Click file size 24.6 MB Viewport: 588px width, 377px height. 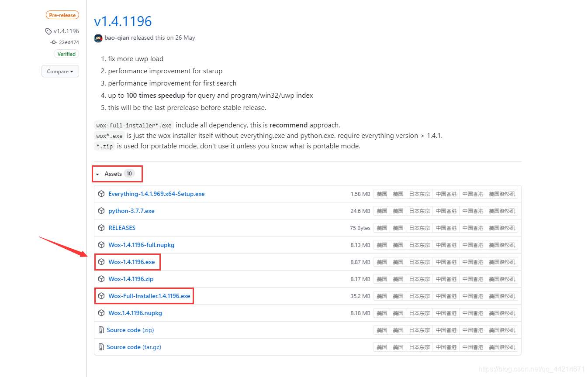(360, 211)
